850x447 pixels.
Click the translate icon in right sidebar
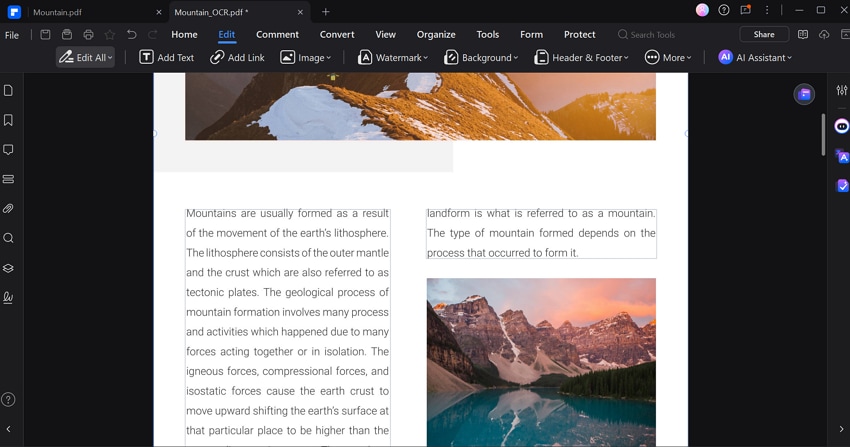pos(842,157)
